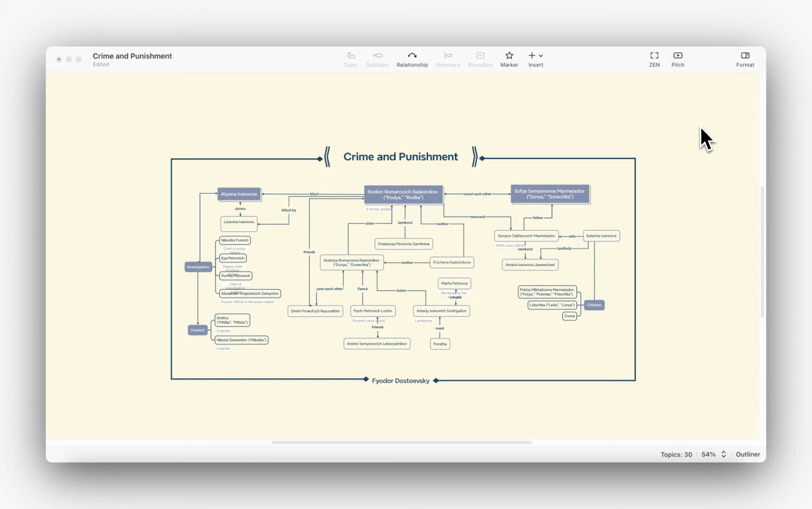Select the Dmitri Prokofych Razumikhin node
This screenshot has height=509, width=812.
315,311
